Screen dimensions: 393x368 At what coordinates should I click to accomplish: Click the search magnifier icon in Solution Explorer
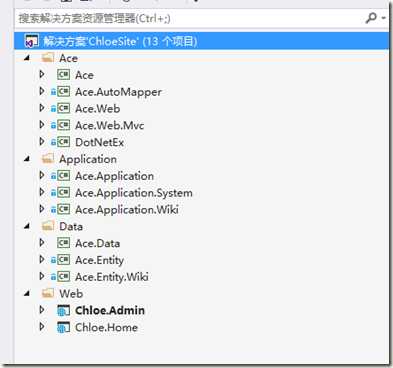click(x=372, y=18)
